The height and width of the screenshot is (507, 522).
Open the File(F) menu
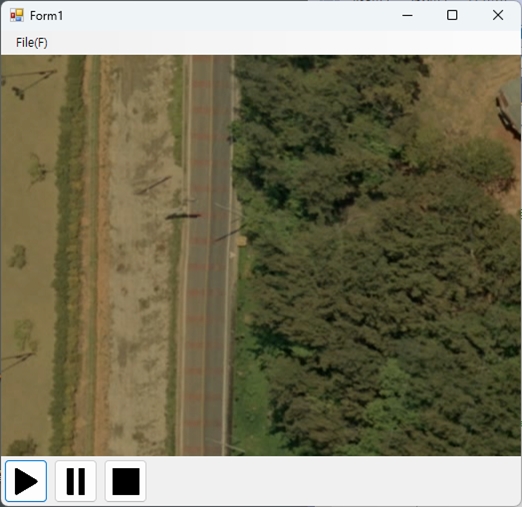(x=32, y=43)
